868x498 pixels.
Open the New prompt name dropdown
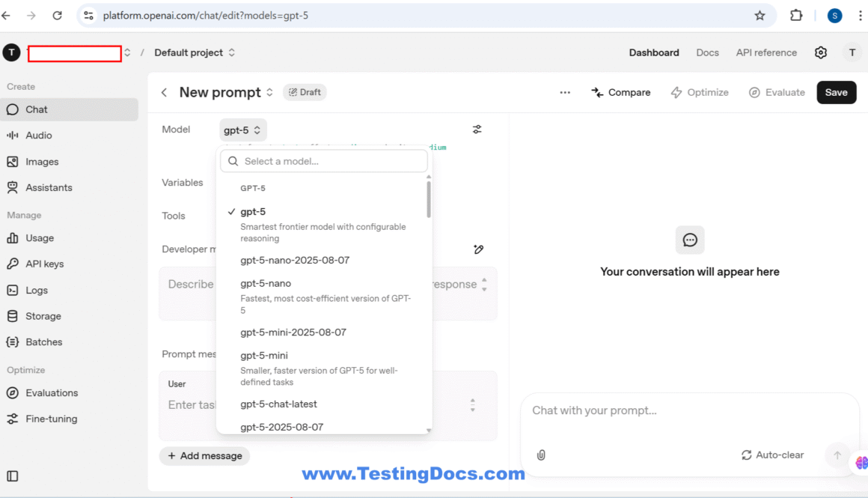pyautogui.click(x=271, y=92)
